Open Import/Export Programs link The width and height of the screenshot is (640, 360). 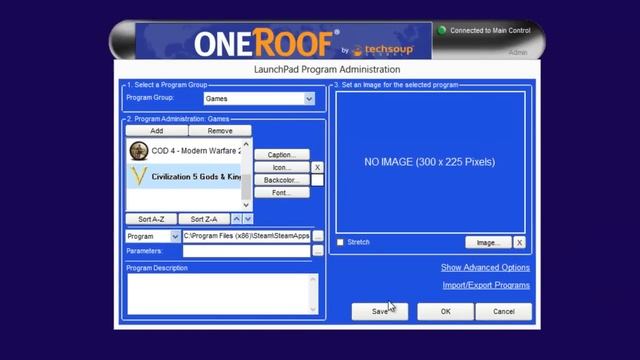click(486, 285)
